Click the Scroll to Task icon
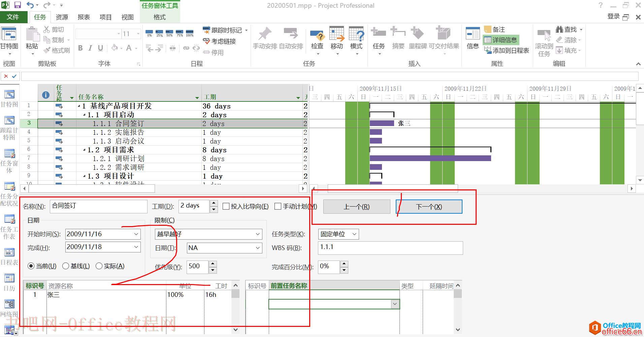Screen dimensions: 644x337 [544, 35]
